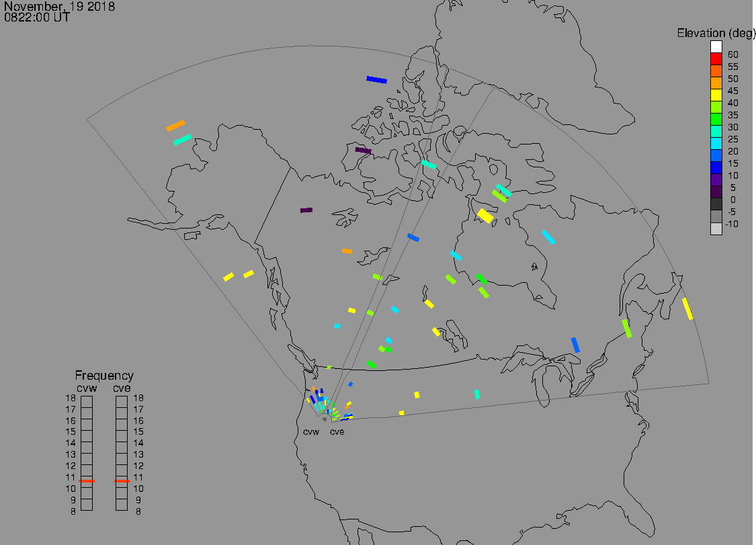Click the 'Frequency' legend heading
756x545 pixels.
(104, 375)
